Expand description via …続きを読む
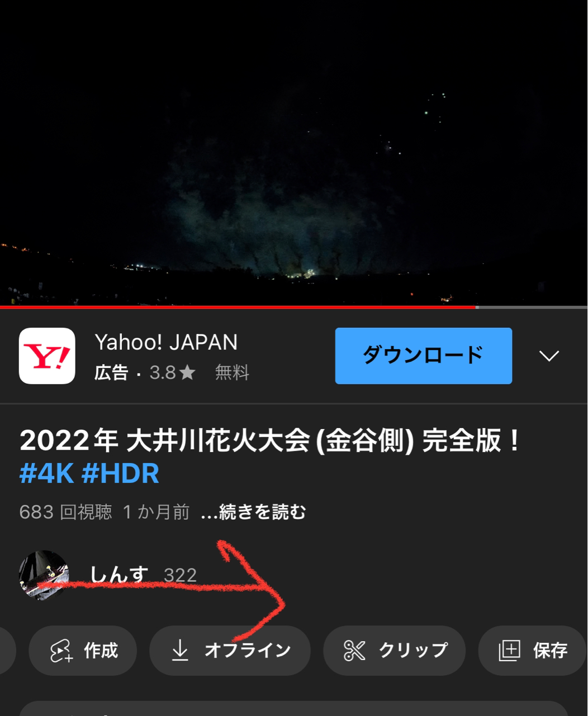The width and height of the screenshot is (588, 716). (253, 512)
